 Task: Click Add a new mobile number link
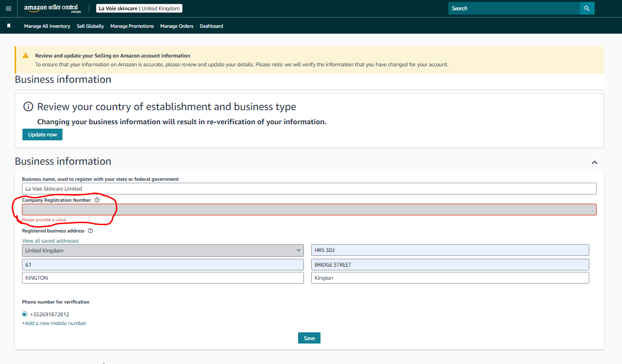54,323
